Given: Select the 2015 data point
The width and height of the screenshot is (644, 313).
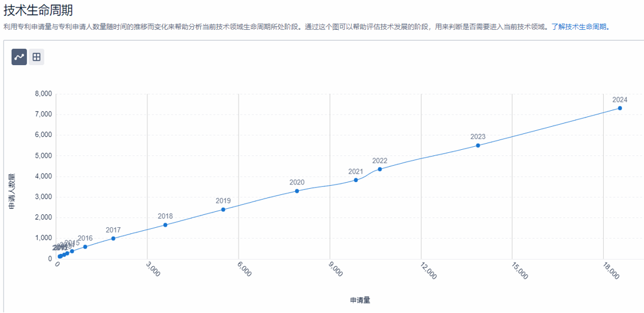Looking at the screenshot, I should (72, 251).
